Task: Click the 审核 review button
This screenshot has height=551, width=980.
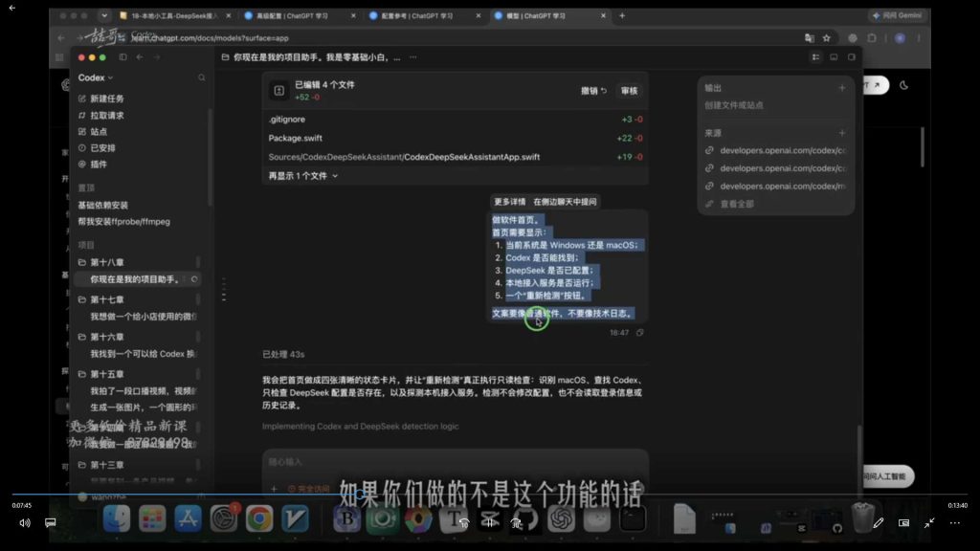Action: [629, 91]
